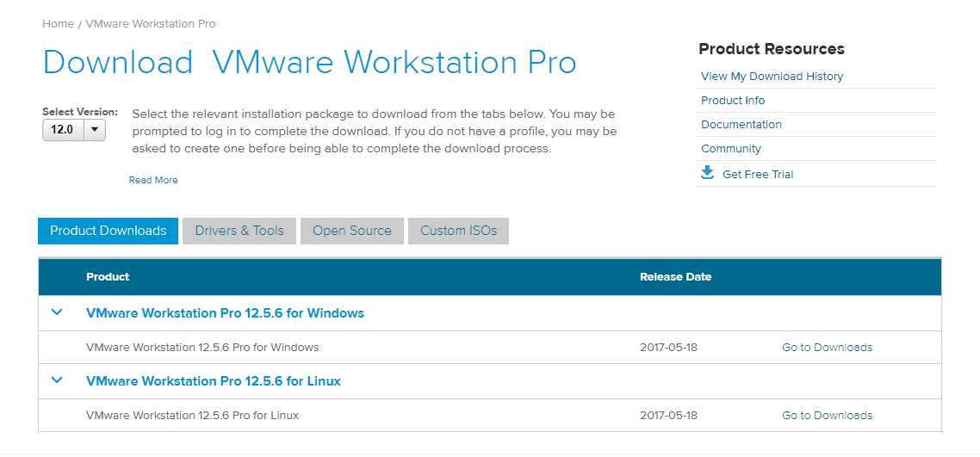
Task: Open the Product Info link
Action: click(x=732, y=101)
